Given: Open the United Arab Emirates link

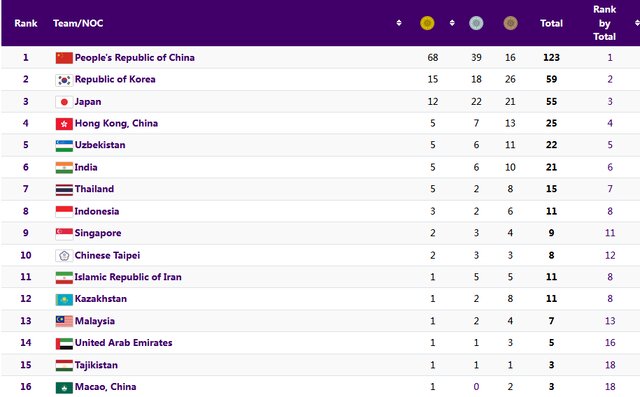Looking at the screenshot, I should (123, 343).
